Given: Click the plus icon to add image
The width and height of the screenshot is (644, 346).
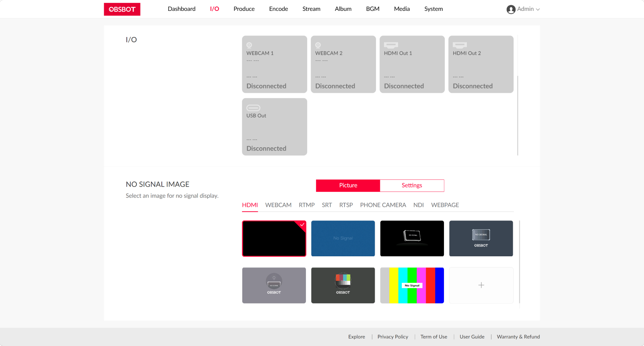Looking at the screenshot, I should click(x=481, y=285).
